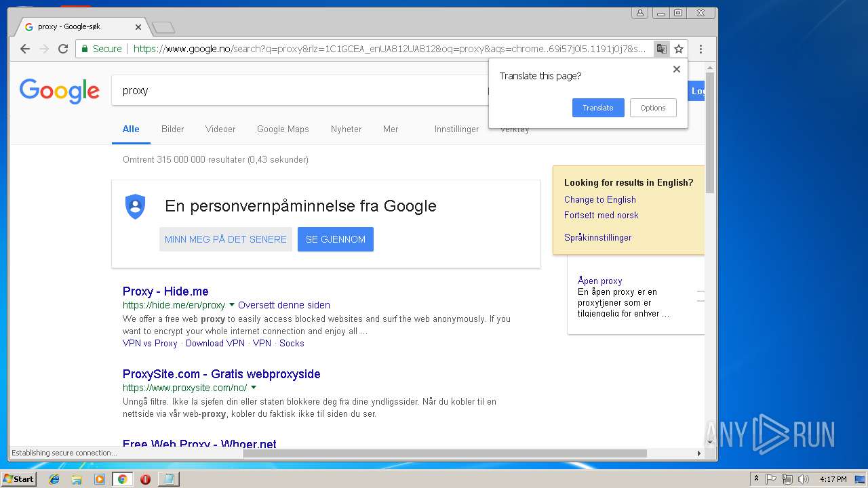The height and width of the screenshot is (488, 868).
Task: Click the browser forward arrow
Action: 44,49
